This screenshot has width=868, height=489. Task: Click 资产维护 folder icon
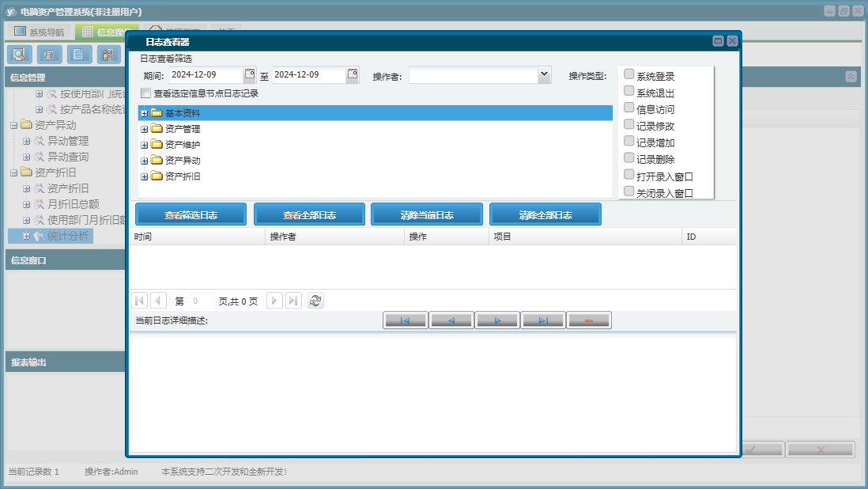point(157,145)
